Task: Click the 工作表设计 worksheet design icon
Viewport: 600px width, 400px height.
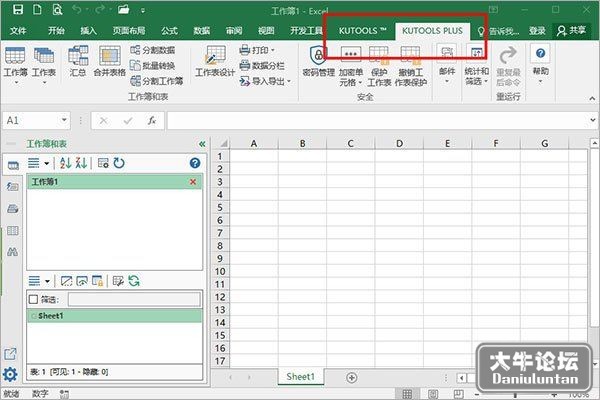Action: 215,61
